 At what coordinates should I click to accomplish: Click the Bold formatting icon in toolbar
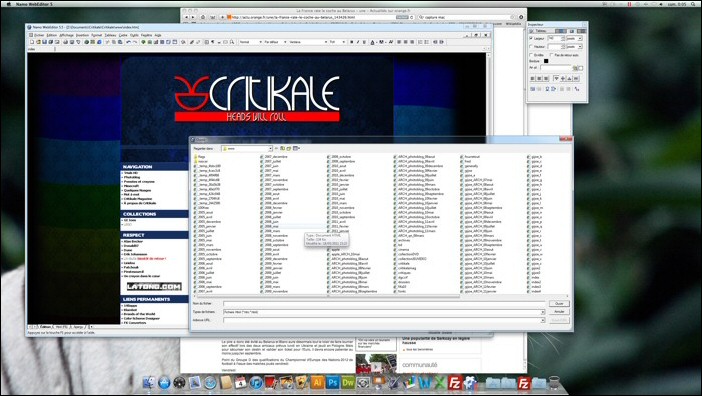351,42
